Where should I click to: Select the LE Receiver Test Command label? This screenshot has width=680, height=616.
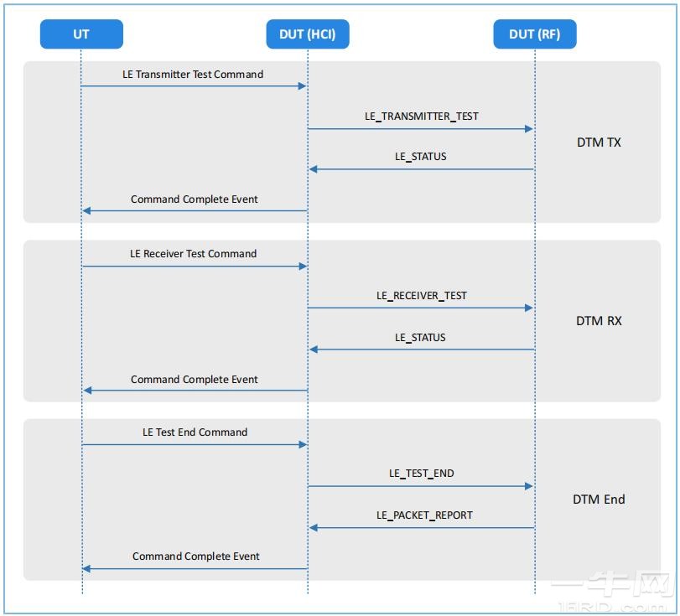(193, 254)
